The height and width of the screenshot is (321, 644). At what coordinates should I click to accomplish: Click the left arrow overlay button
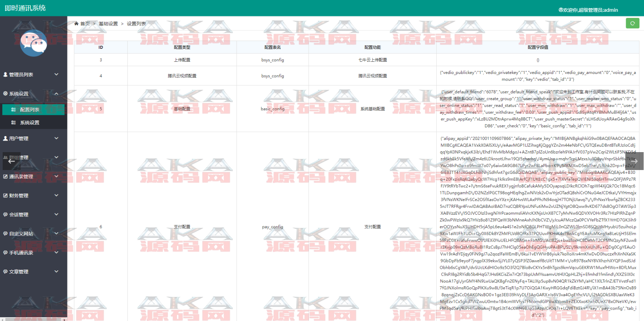[x=11, y=161]
